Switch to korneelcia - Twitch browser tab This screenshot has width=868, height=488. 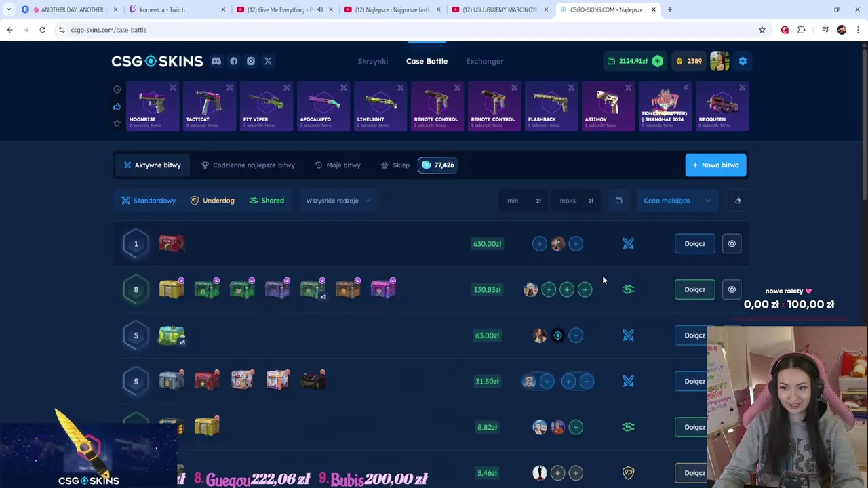(x=176, y=9)
